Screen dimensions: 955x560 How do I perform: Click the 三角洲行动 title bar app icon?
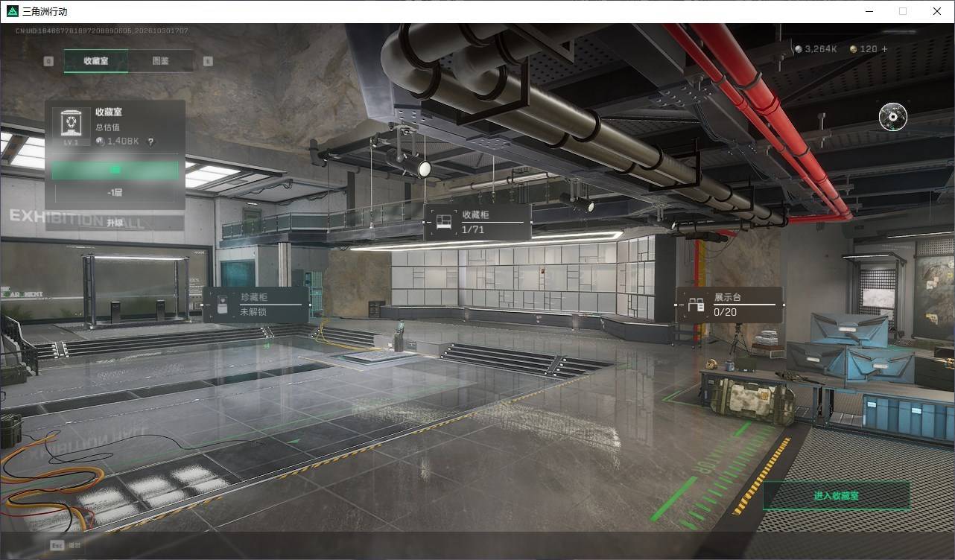point(12,12)
